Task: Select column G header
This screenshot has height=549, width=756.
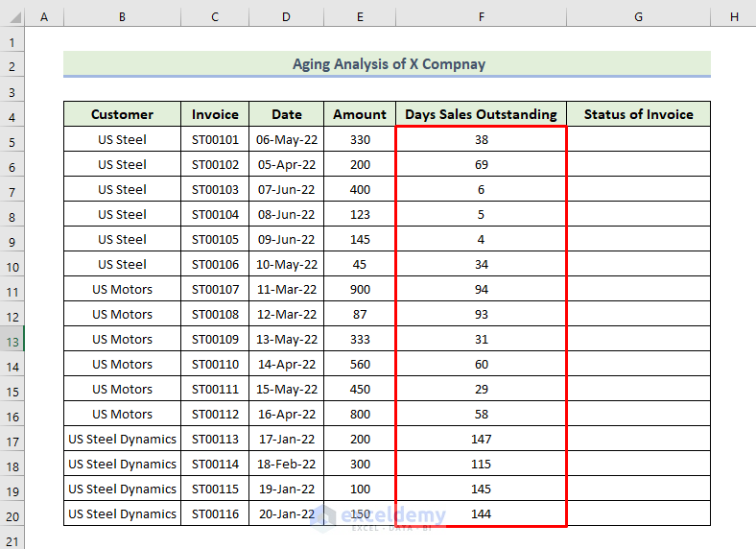Action: (638, 17)
